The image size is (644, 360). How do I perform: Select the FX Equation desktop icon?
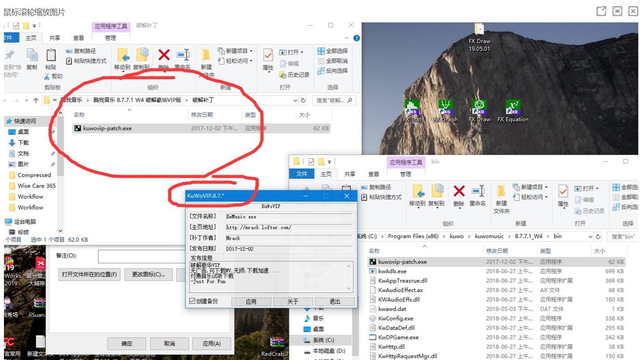click(x=513, y=111)
